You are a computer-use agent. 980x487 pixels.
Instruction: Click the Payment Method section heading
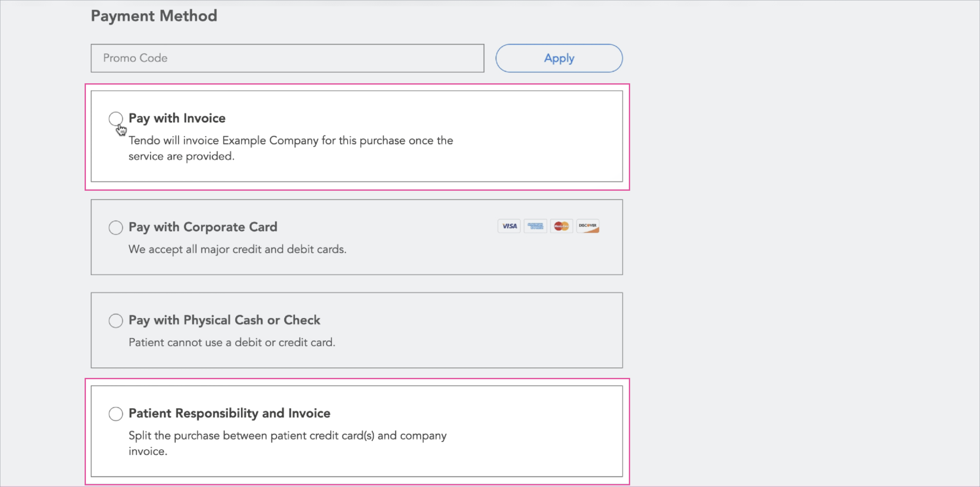(154, 16)
